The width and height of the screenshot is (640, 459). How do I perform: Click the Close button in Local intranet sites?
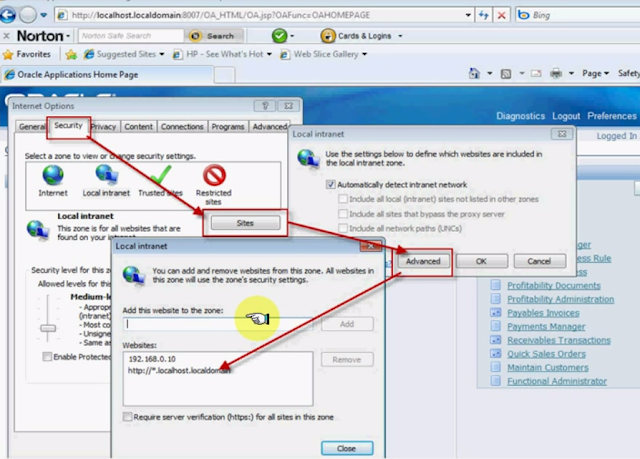[x=347, y=448]
